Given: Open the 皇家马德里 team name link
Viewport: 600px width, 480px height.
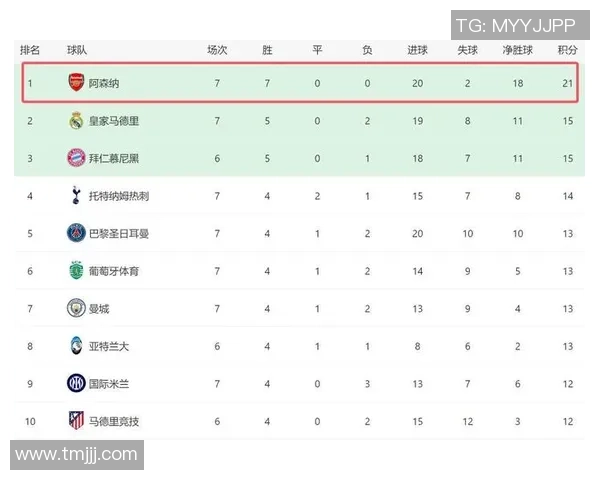Looking at the screenshot, I should tap(113, 121).
